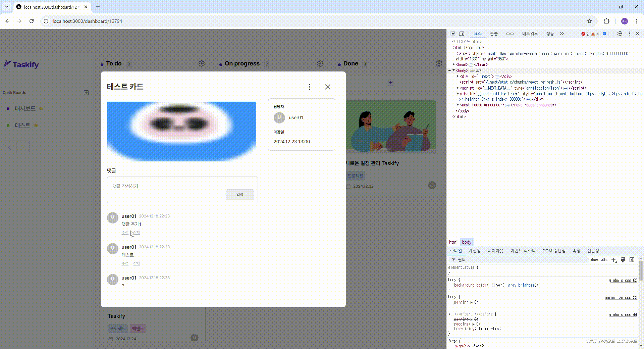Open the Chrome extensions icon
Image resolution: width=644 pixels, height=349 pixels.
point(606,21)
